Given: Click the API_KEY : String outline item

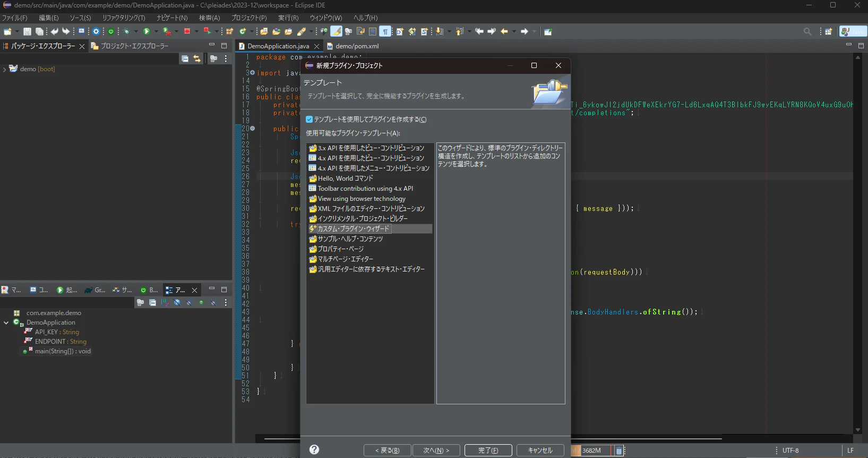Looking at the screenshot, I should point(52,332).
